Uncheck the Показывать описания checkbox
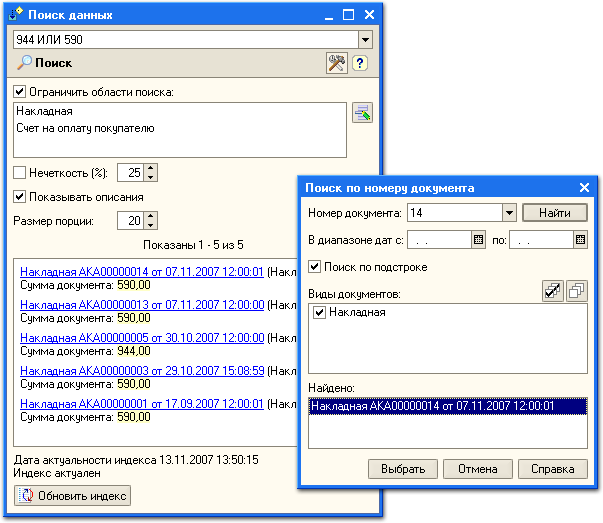The height and width of the screenshot is (523, 603). pos(20,197)
